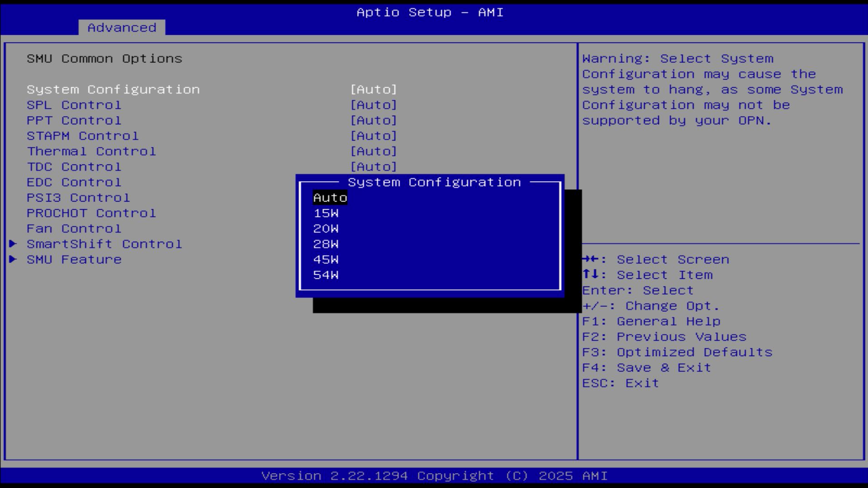This screenshot has height=488, width=868.
Task: Select the Fan Control setting
Action: click(x=74, y=229)
